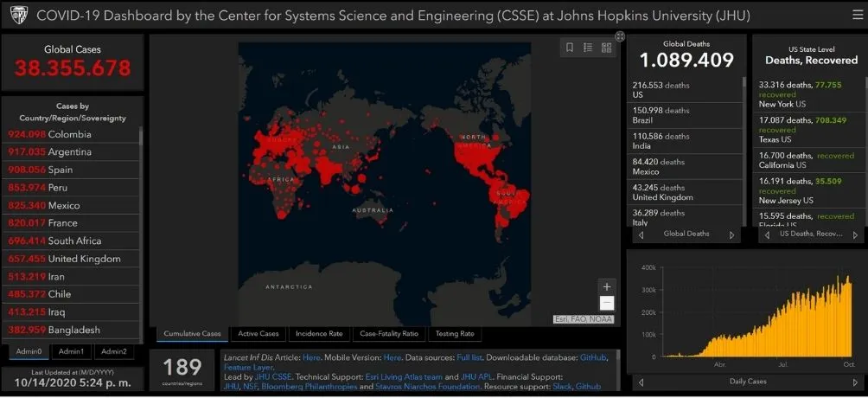The height and width of the screenshot is (398, 868).
Task: Open the Feature Layer link
Action: click(247, 367)
